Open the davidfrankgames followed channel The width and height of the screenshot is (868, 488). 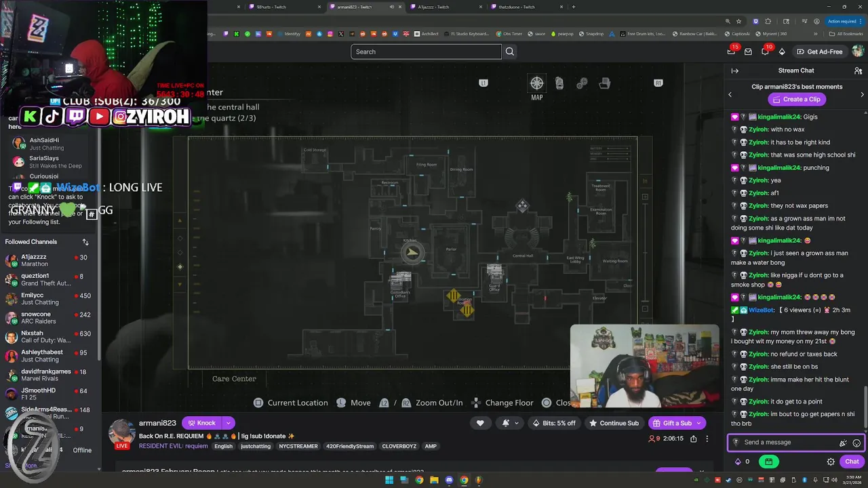(x=49, y=375)
